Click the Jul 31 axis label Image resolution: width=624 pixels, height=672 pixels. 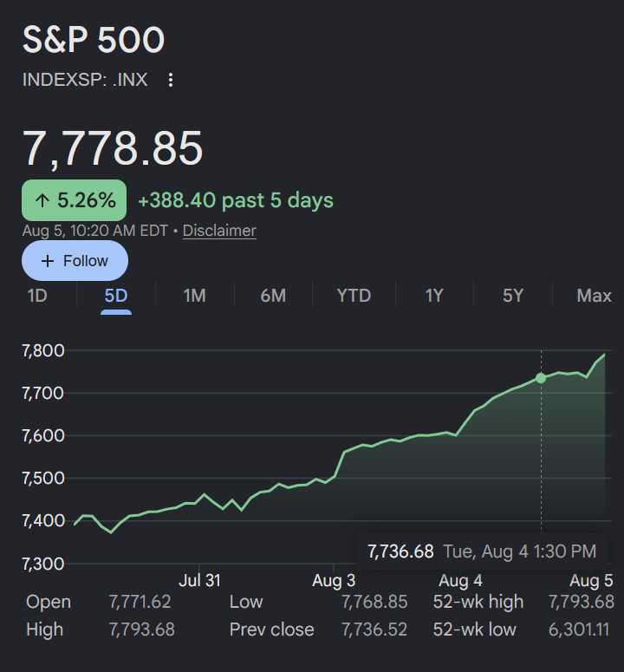(199, 581)
